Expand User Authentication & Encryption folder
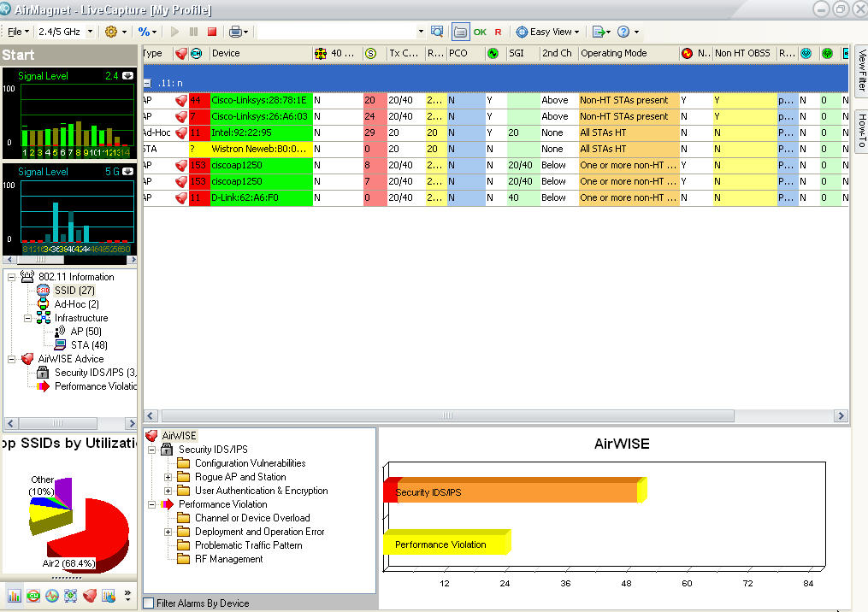Viewport: 868px width, 612px height. [x=168, y=491]
